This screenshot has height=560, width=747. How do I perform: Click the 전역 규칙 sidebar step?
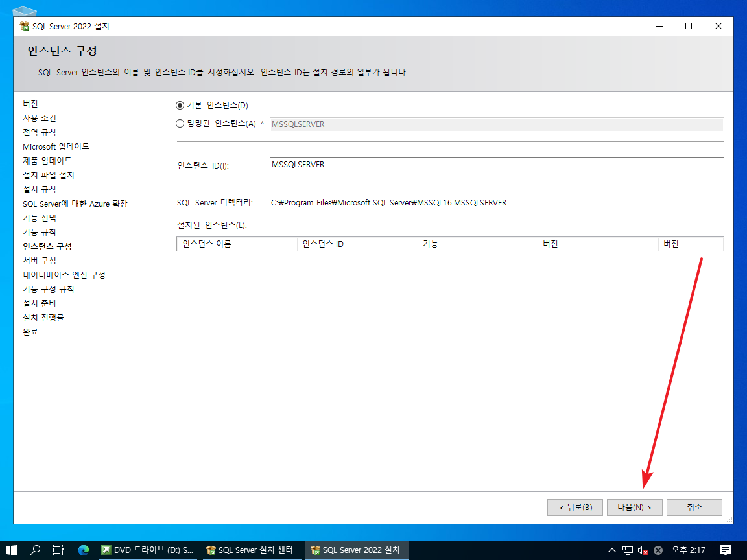tap(40, 132)
